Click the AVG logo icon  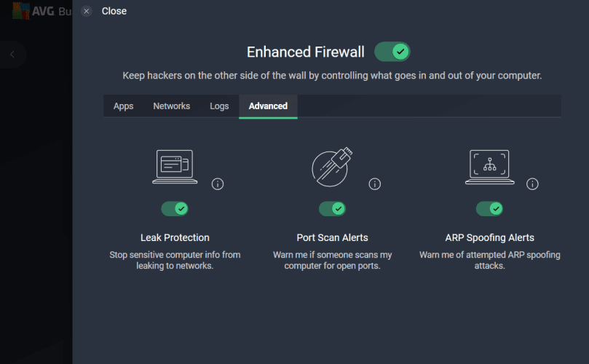click(21, 11)
